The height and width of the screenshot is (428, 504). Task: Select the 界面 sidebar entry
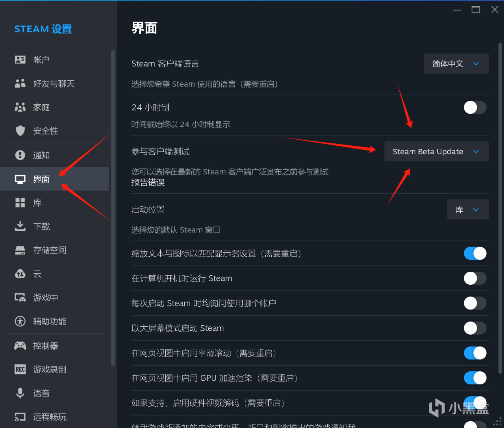(54, 179)
